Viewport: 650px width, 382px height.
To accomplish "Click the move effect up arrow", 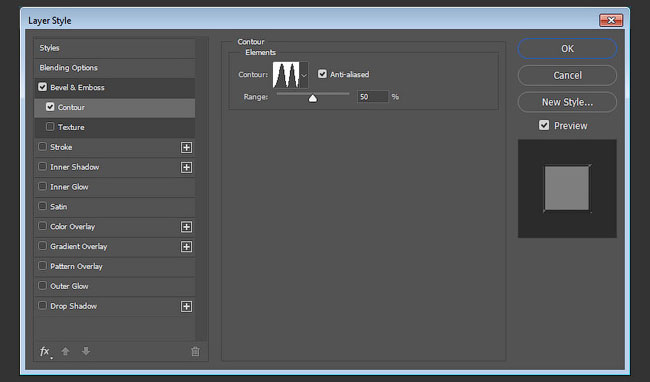I will [x=65, y=351].
